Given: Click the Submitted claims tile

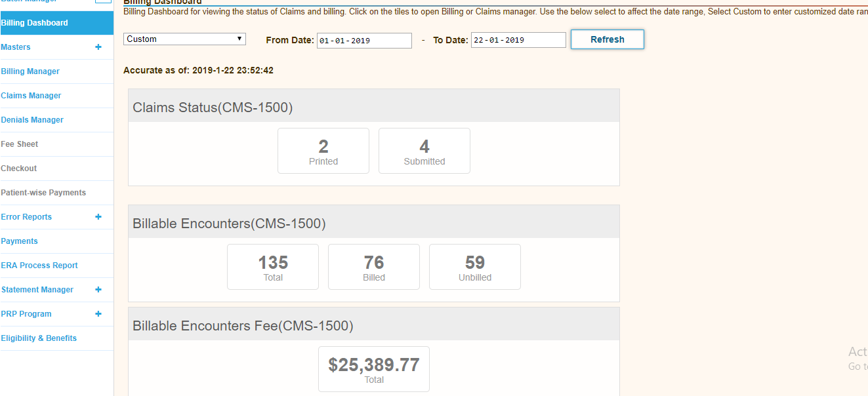Looking at the screenshot, I should click(x=424, y=151).
